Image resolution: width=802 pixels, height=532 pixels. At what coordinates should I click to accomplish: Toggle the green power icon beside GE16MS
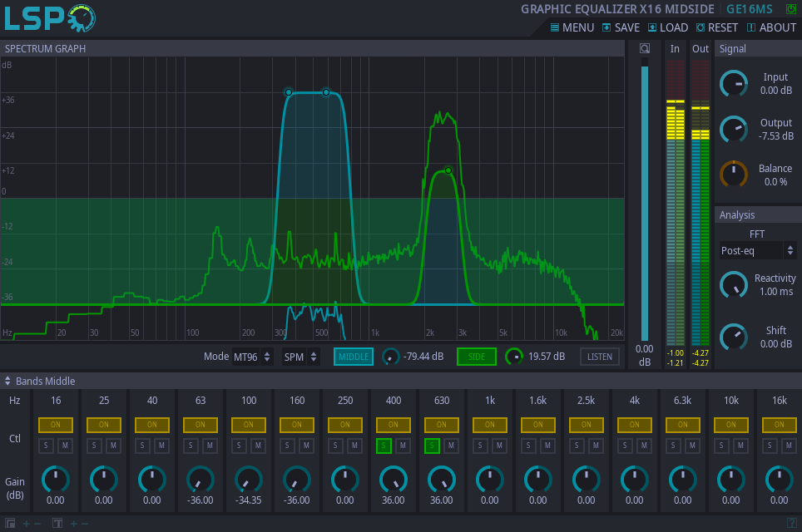[x=790, y=8]
